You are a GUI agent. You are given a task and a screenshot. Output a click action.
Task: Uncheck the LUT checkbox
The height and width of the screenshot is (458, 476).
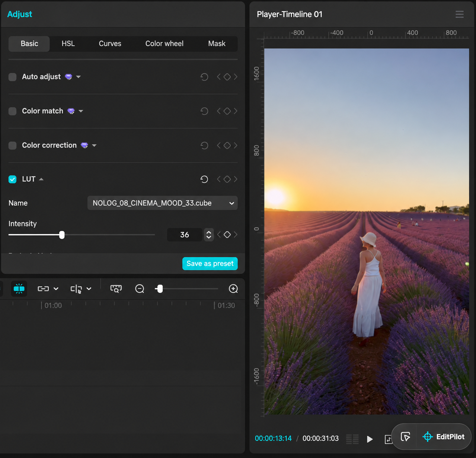pos(12,179)
